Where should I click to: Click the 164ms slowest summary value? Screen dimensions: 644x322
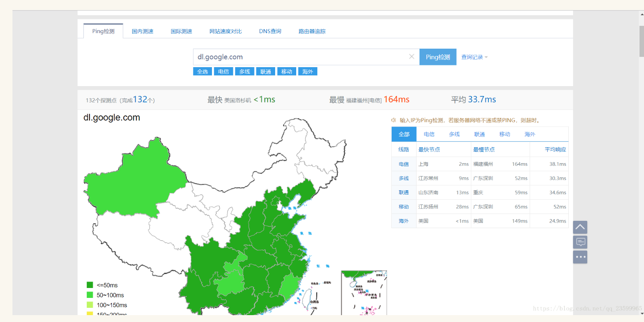tap(396, 99)
